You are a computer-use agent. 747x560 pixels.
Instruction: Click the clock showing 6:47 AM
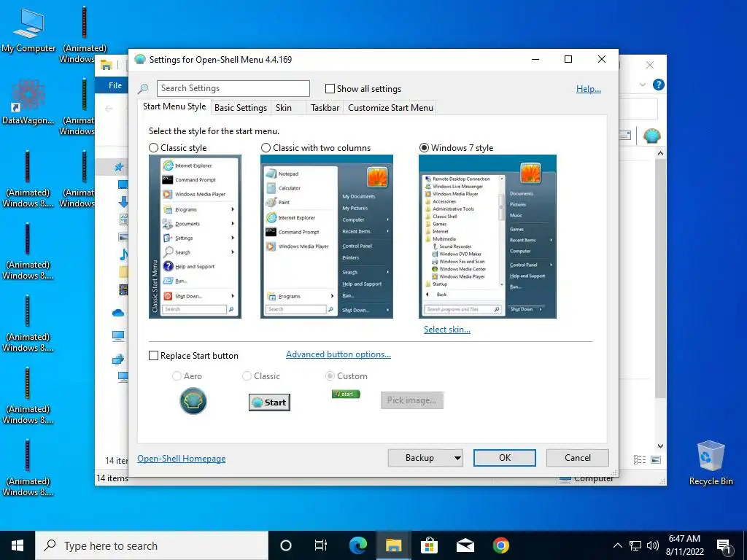(x=684, y=539)
